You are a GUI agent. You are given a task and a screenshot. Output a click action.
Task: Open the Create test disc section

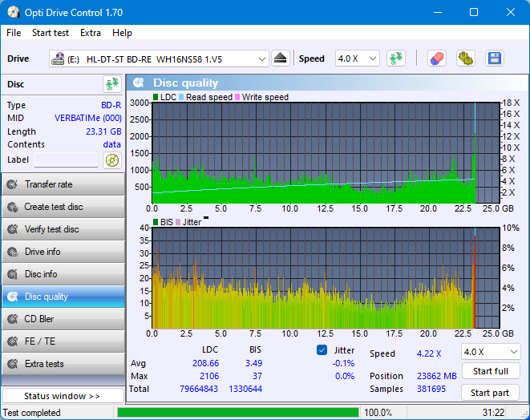click(x=63, y=207)
